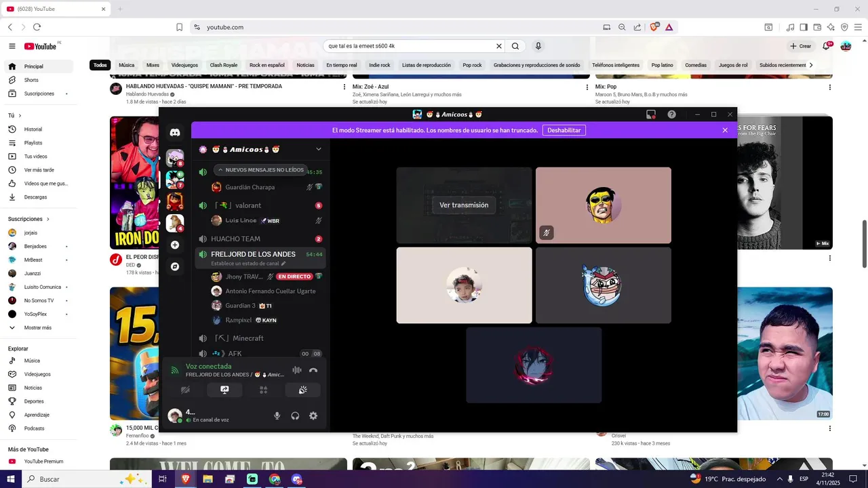Expand Amicoos server dropdown menu

(319, 149)
